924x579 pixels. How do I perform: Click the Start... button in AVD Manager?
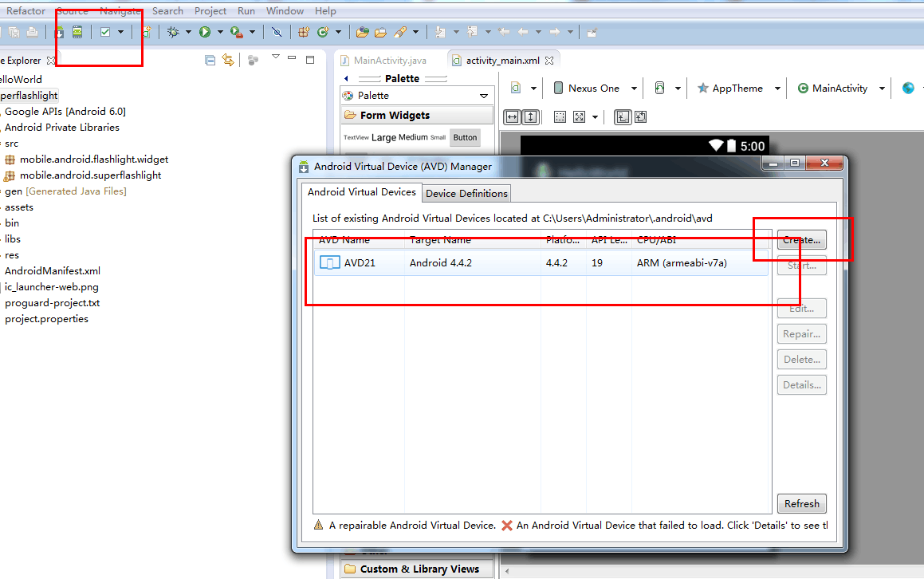[x=801, y=266]
